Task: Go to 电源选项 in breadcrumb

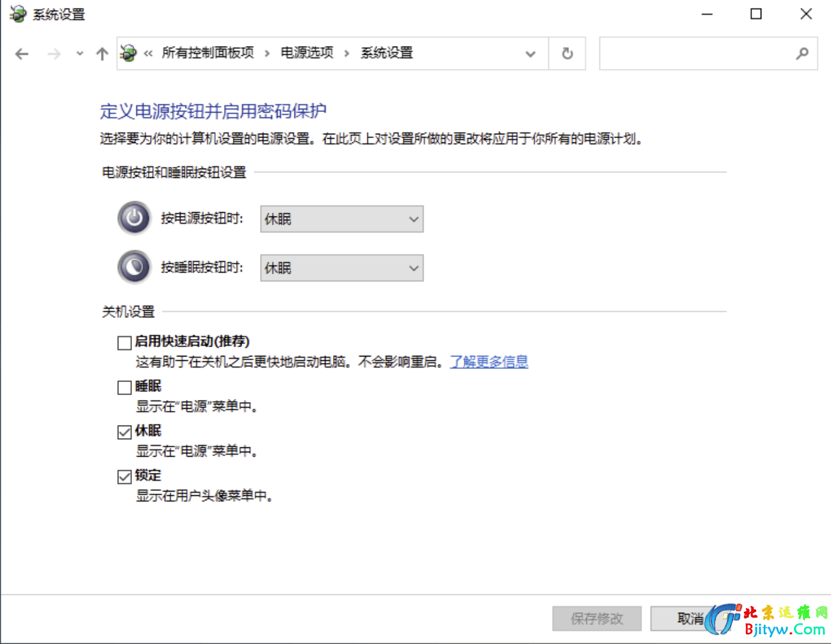Action: pos(307,53)
